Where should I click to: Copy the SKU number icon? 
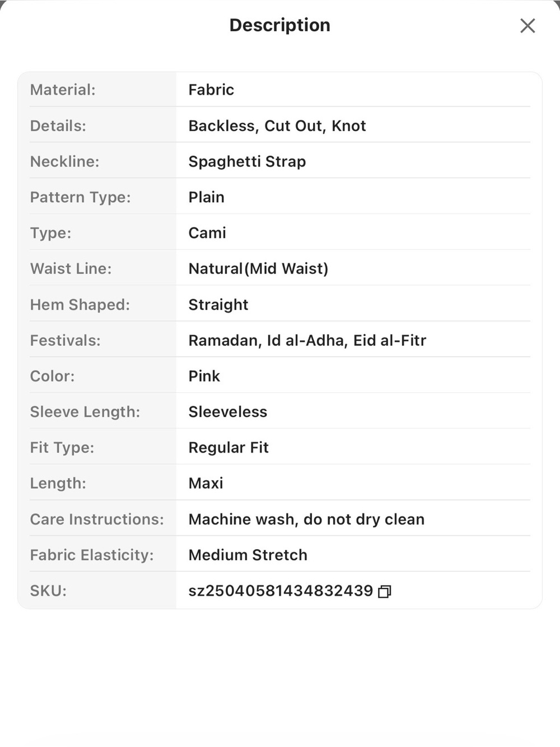pyautogui.click(x=385, y=591)
